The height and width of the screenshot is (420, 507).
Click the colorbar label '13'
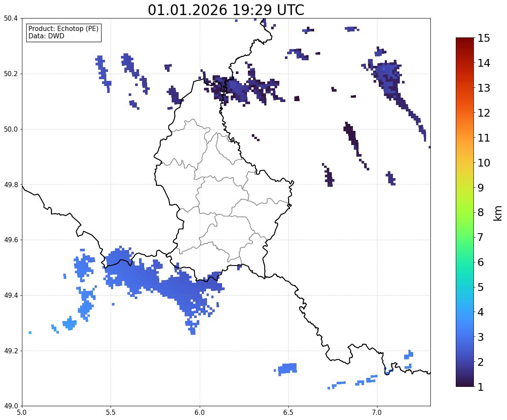click(484, 88)
